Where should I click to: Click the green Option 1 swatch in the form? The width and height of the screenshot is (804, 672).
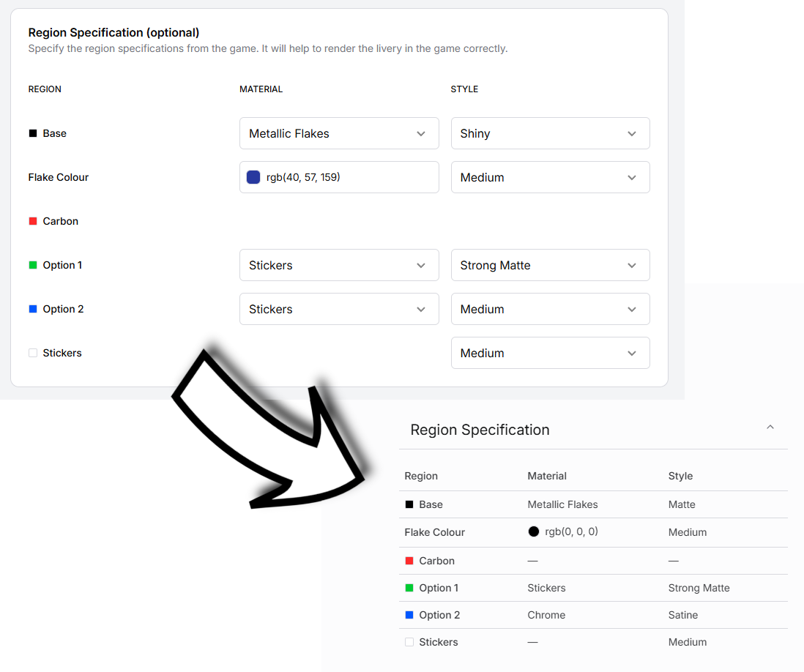[x=33, y=265]
